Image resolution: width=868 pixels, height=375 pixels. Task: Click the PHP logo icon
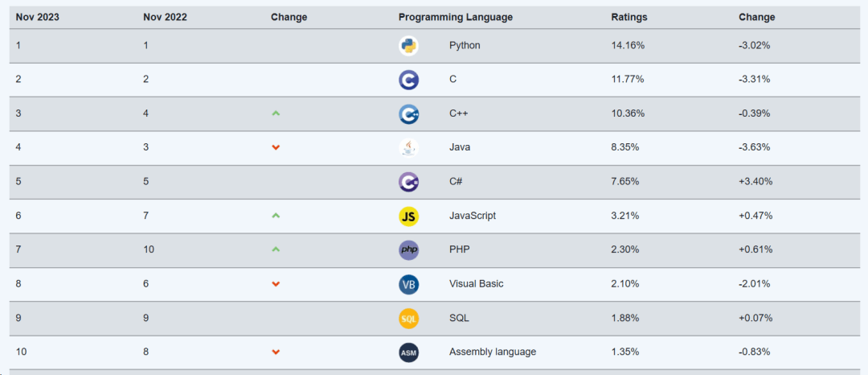point(408,250)
